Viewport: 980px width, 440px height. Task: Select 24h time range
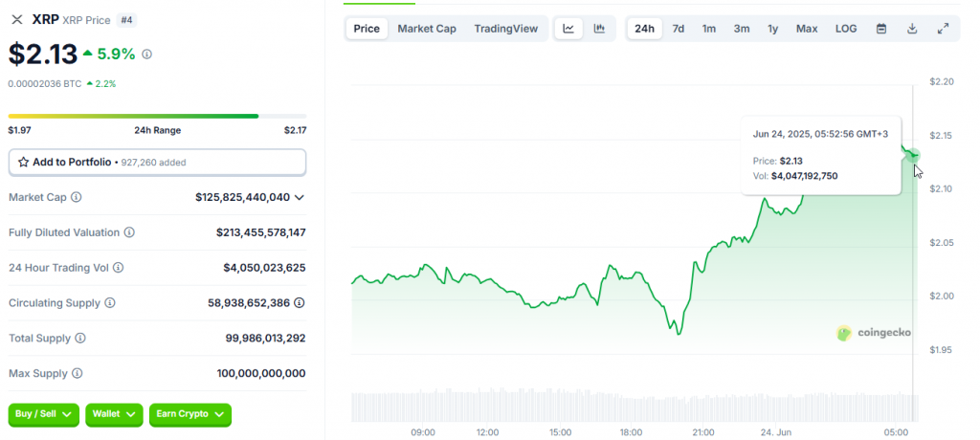(644, 29)
